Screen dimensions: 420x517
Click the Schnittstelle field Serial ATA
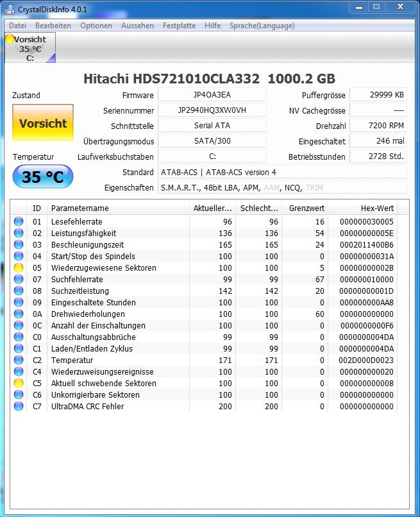pyautogui.click(x=212, y=125)
